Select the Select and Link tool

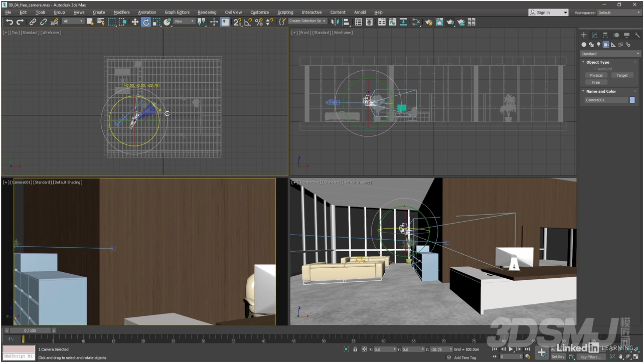click(x=33, y=22)
